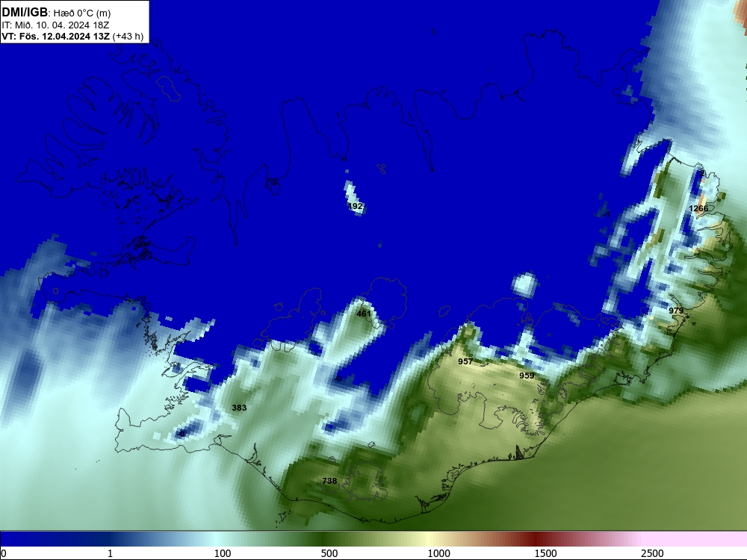This screenshot has height=560, width=747.
Task: Click the 500 tick on color scale
Action: point(329,553)
